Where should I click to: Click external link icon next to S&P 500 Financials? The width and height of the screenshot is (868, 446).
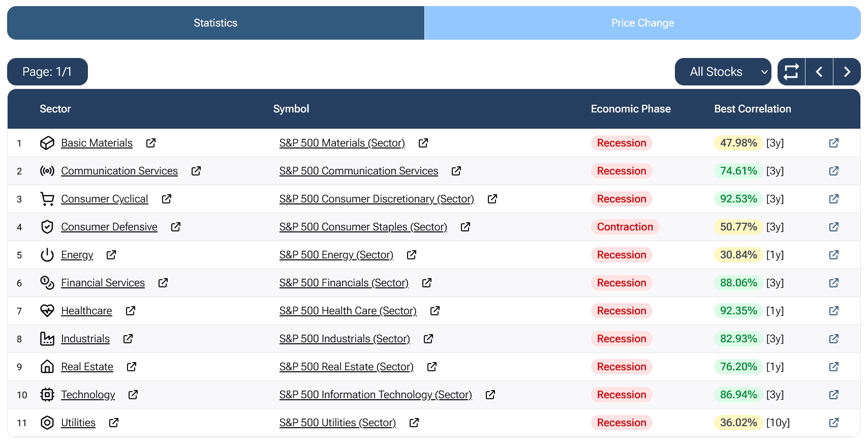coord(427,283)
